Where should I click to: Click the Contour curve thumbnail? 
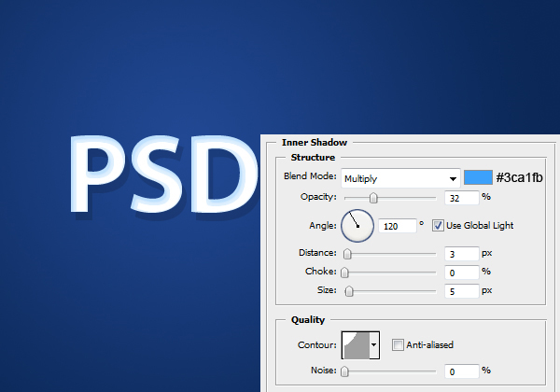pos(356,345)
